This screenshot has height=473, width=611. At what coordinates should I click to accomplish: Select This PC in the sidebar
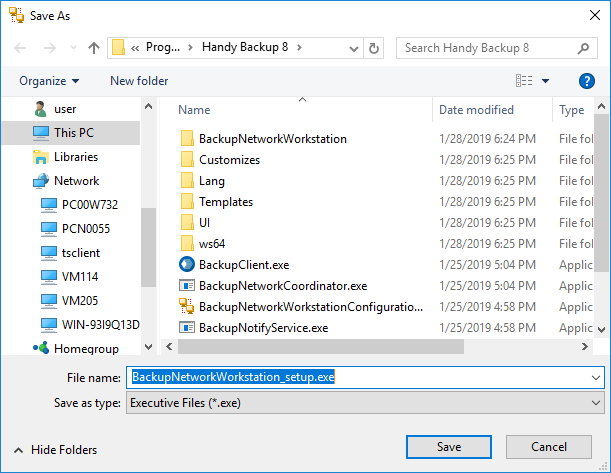point(71,133)
